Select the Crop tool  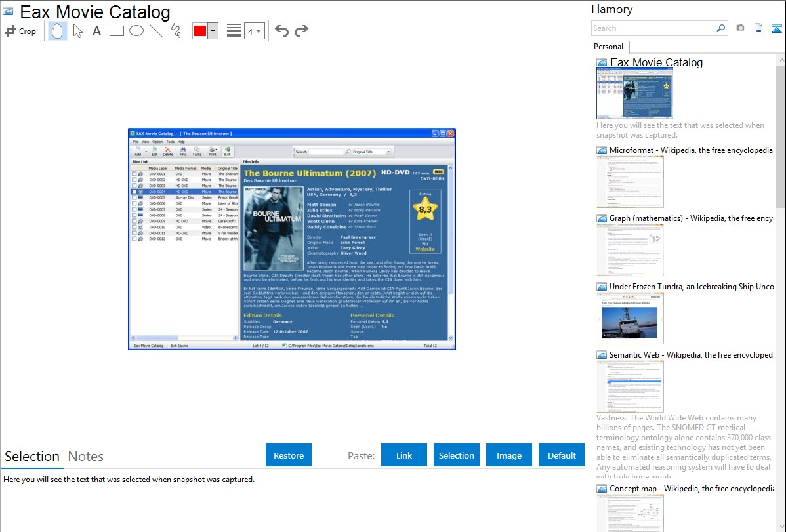(20, 31)
